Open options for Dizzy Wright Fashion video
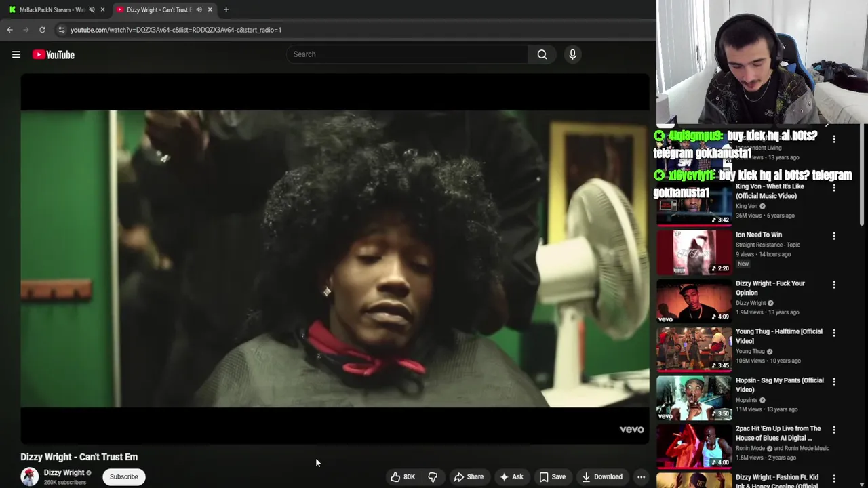Image resolution: width=868 pixels, height=488 pixels. click(834, 479)
